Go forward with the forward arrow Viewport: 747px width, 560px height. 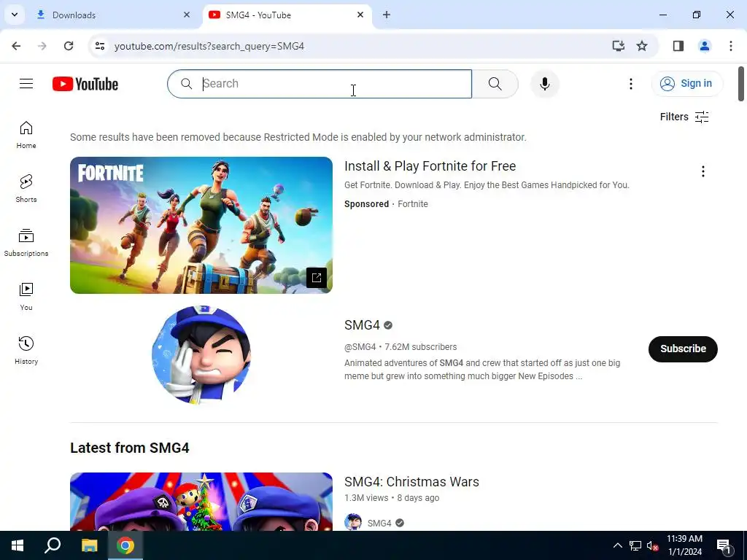(42, 46)
